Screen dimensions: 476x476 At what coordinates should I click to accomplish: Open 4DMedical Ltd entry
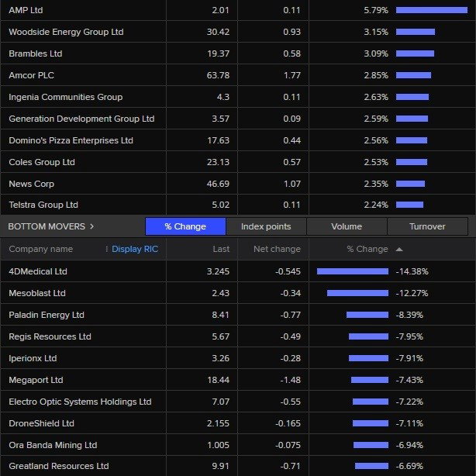(38, 271)
